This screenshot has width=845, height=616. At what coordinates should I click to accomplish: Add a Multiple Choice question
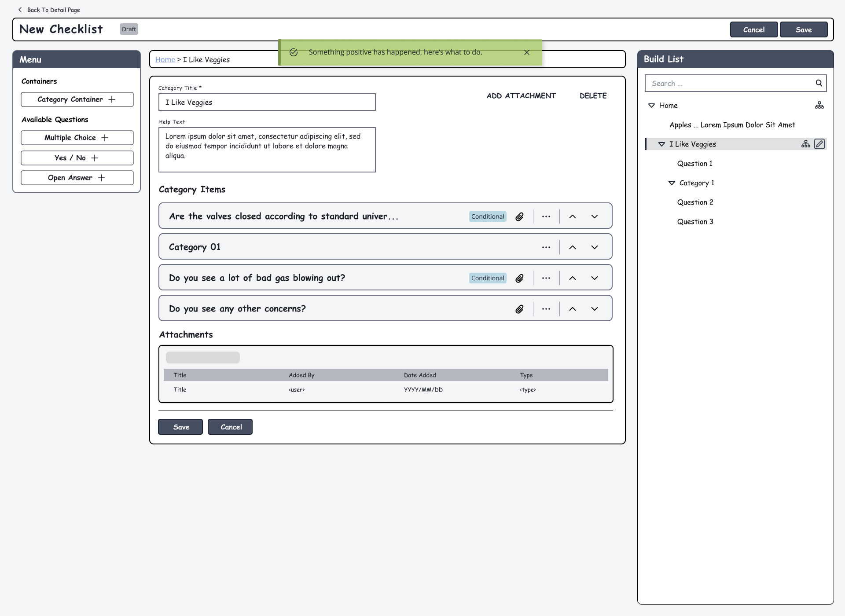pos(77,138)
